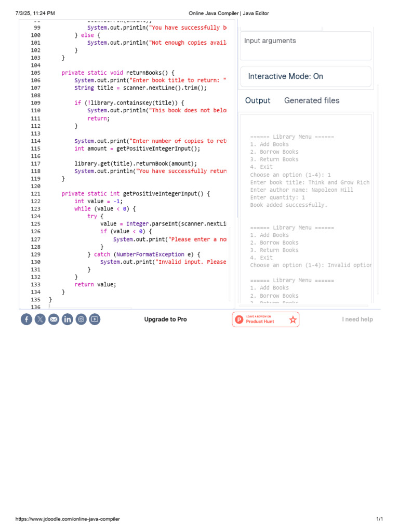Click line number 121 in the gutter
Viewport: 399px width, 532px height.
[36, 194]
